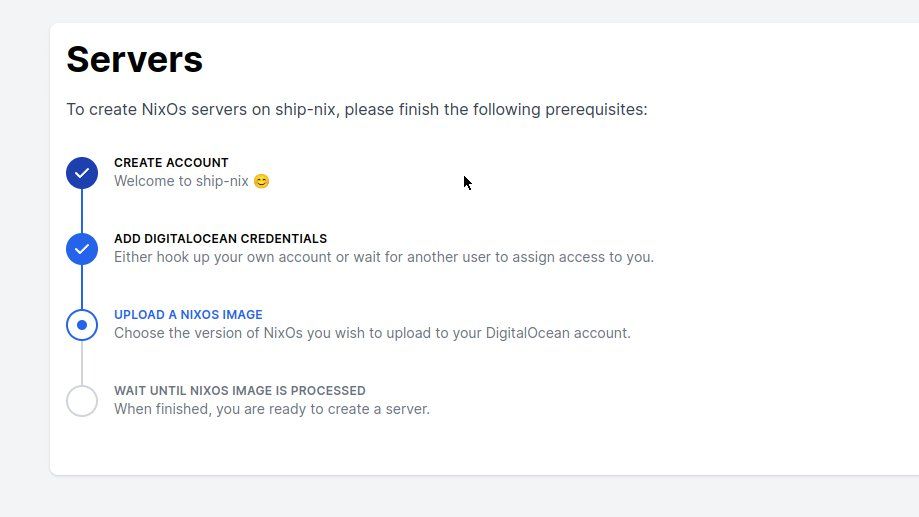Click the Servers page heading
The height and width of the screenshot is (517, 919).
pos(134,59)
